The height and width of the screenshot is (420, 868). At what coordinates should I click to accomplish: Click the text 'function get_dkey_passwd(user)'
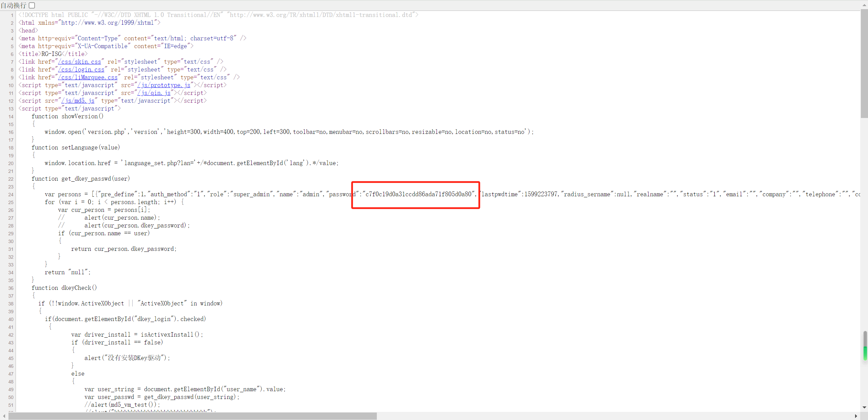[x=81, y=179]
